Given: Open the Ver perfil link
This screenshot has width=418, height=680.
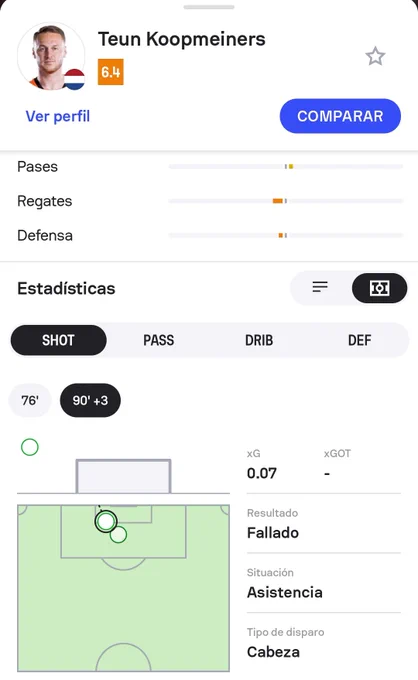Looking at the screenshot, I should point(58,116).
